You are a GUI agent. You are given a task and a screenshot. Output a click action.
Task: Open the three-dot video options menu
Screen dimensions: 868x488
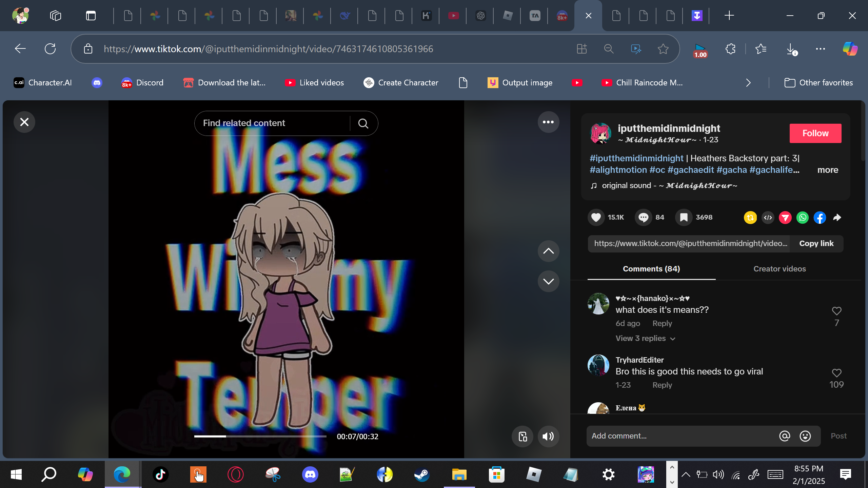(x=548, y=122)
